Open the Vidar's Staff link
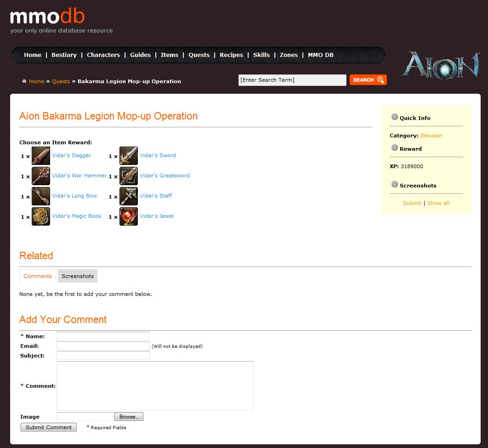The image size is (488, 448). click(x=156, y=196)
